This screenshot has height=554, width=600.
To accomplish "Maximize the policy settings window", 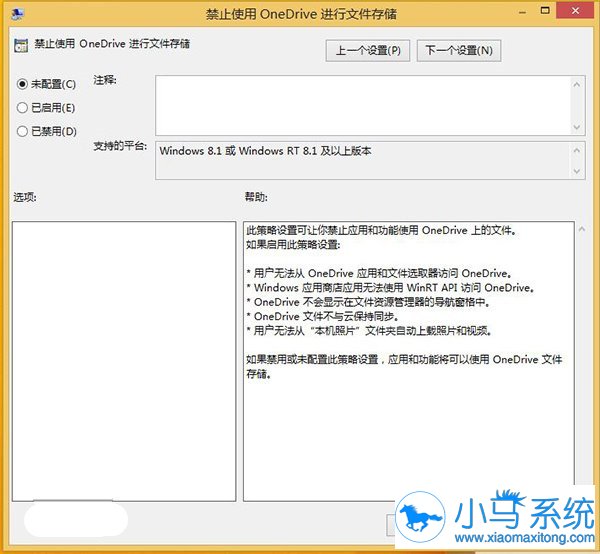I will pyautogui.click(x=545, y=11).
